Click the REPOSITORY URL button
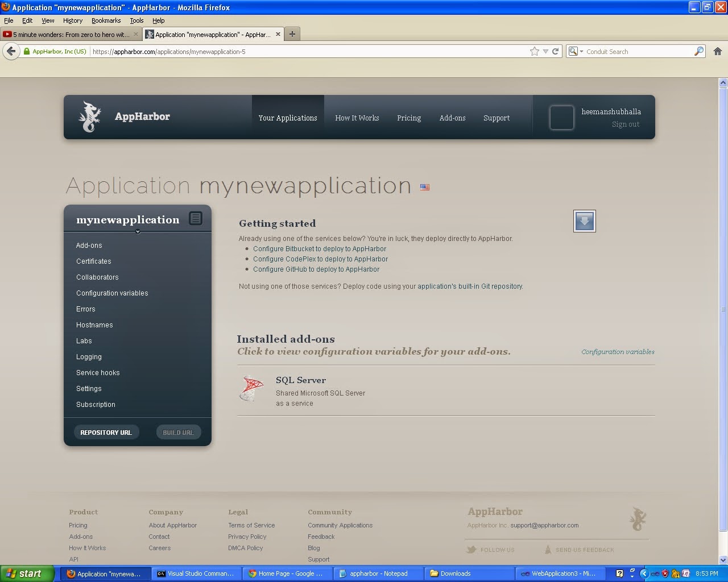The height and width of the screenshot is (582, 728). 106,433
